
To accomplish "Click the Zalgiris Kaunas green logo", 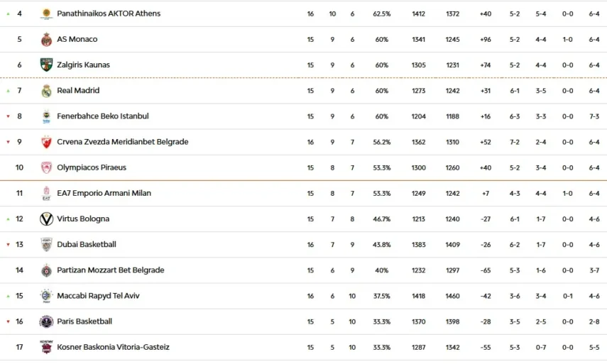I will [46, 65].
